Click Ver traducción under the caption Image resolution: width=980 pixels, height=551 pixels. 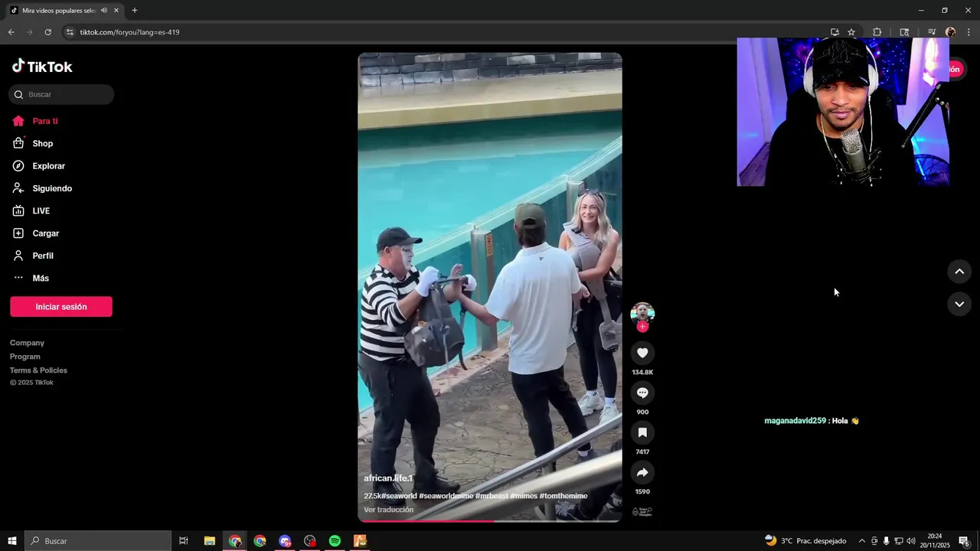click(389, 510)
